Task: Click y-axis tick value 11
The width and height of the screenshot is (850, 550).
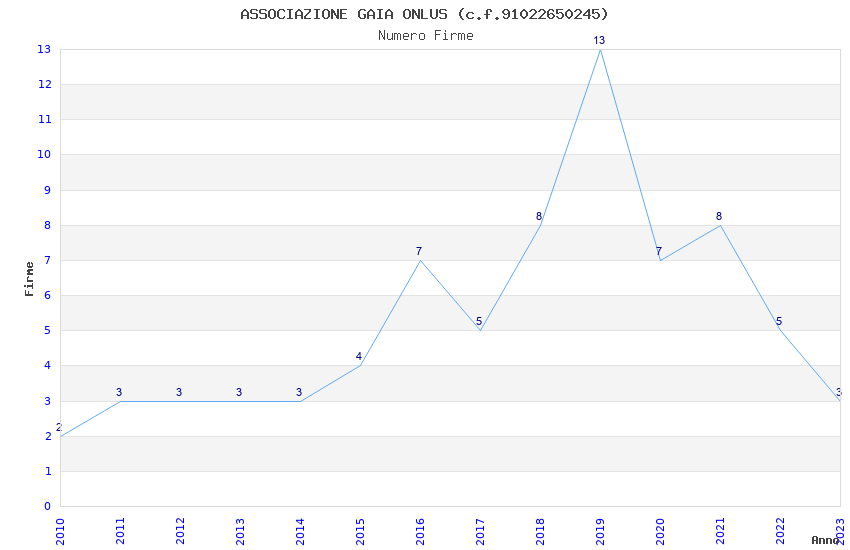Action: [44, 120]
